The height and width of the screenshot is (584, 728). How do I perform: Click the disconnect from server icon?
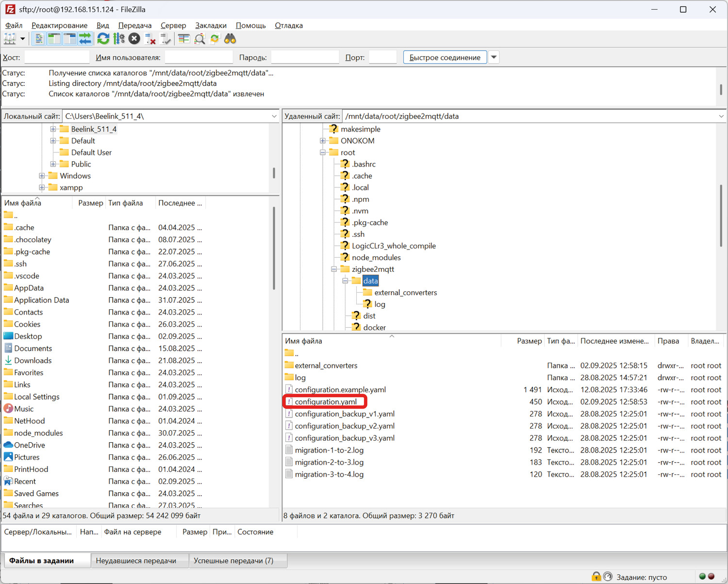click(x=150, y=39)
